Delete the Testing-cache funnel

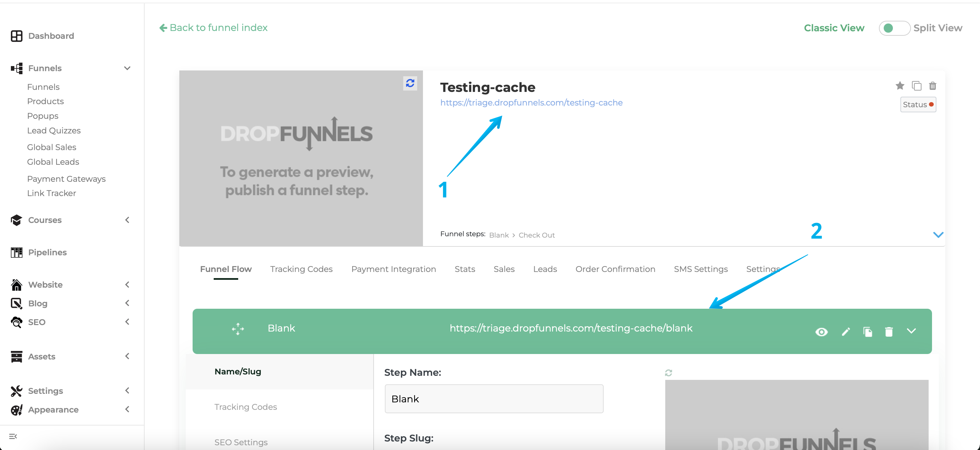coord(932,86)
